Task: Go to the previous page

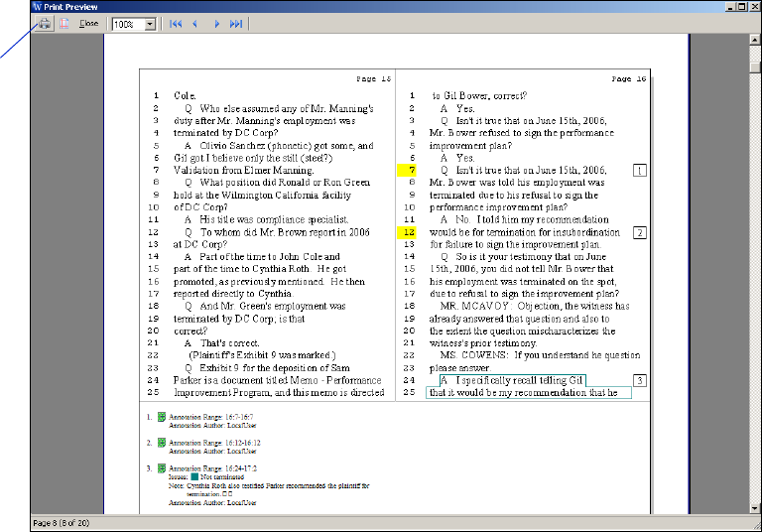Action: tap(195, 23)
